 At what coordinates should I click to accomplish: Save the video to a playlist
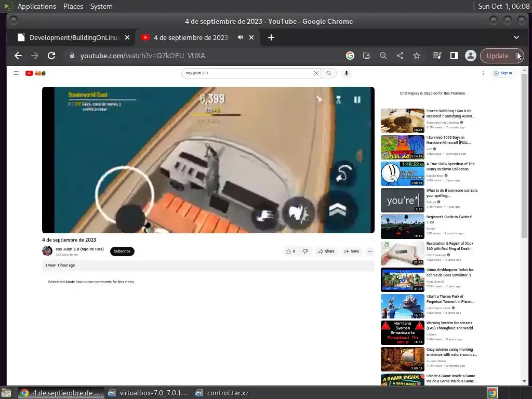pyautogui.click(x=352, y=251)
